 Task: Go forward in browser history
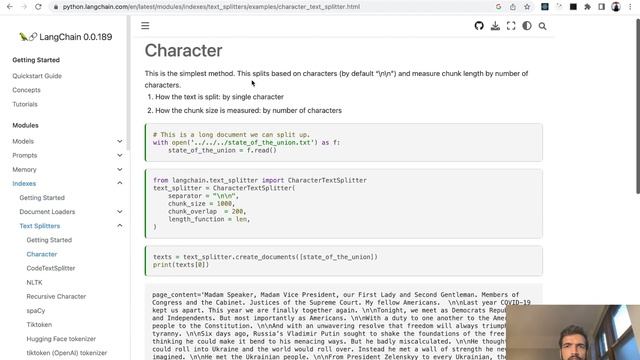click(x=24, y=7)
